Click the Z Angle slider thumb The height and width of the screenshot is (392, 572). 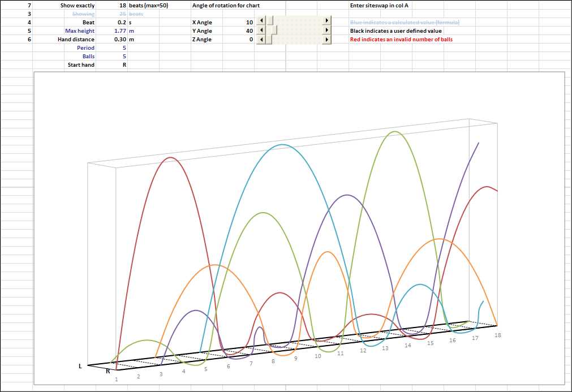click(269, 40)
